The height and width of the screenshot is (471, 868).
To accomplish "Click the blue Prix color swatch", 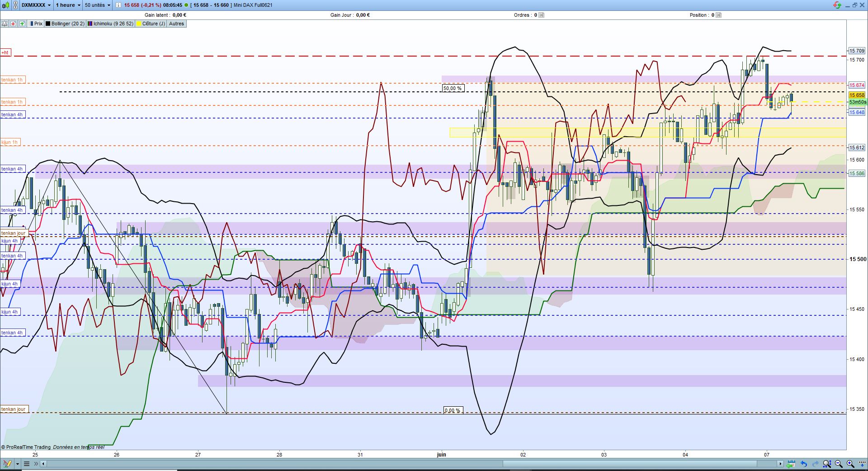I will point(32,24).
